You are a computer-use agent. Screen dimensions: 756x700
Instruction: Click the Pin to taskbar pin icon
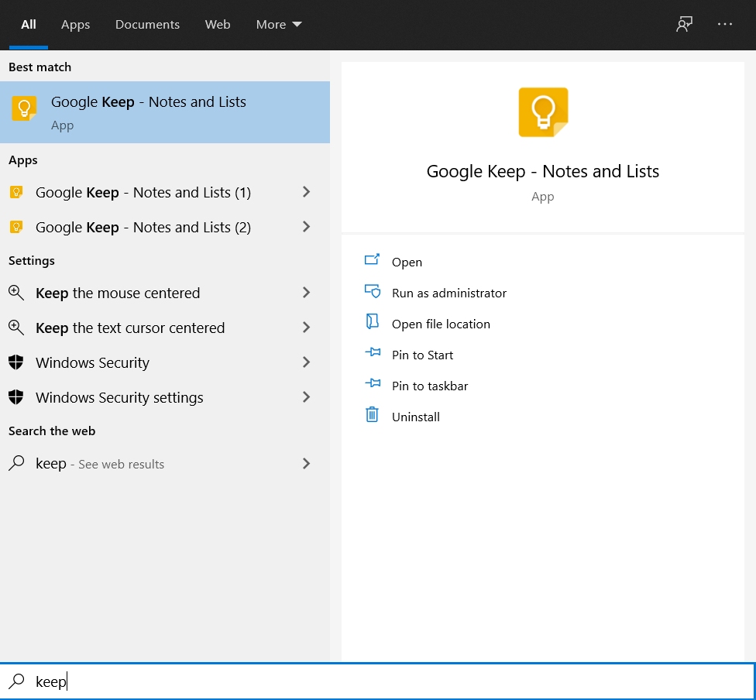click(373, 383)
